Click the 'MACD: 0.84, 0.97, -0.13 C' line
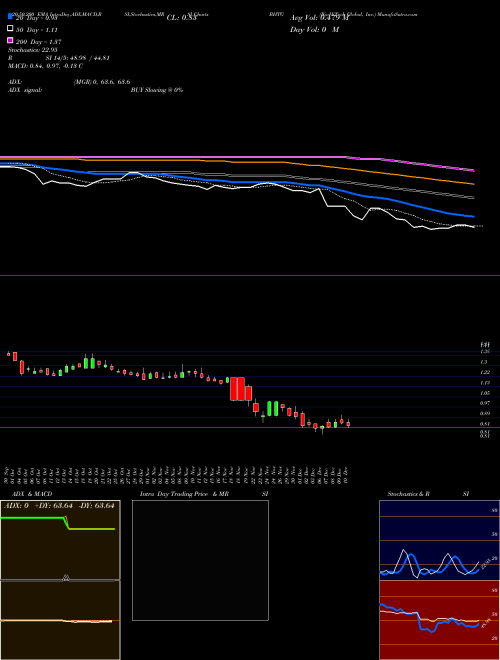The height and width of the screenshot is (660, 500). 45,66
